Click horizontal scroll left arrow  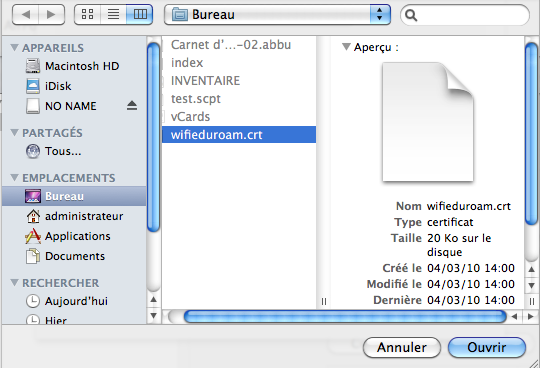515,316
